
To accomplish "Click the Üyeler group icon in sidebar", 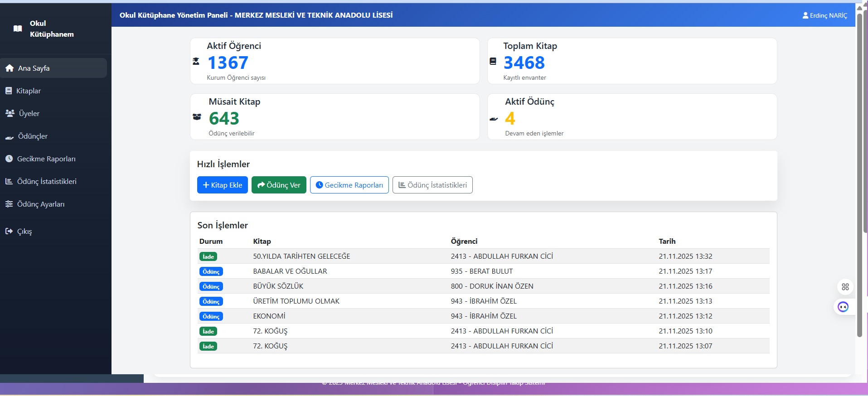I will [10, 113].
